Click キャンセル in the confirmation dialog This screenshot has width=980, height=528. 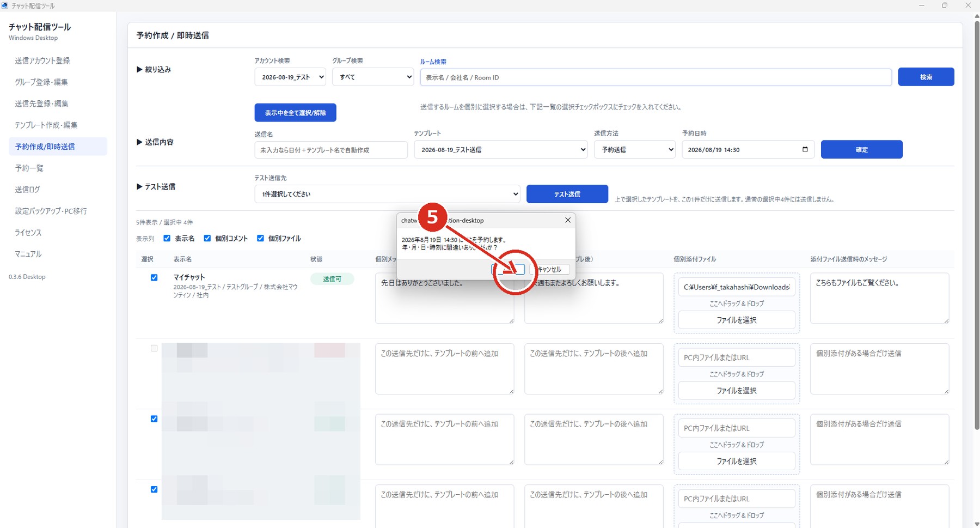(x=549, y=269)
